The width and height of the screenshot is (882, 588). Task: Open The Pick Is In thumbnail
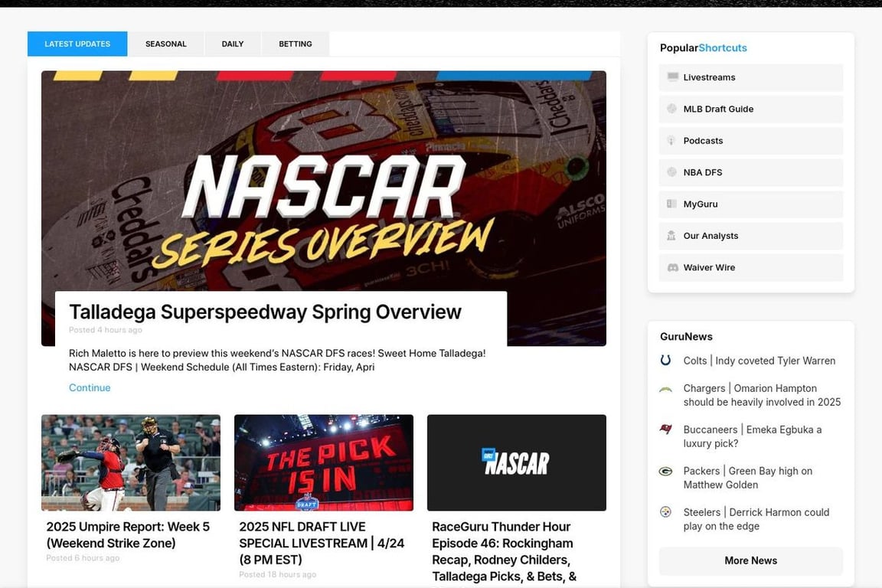pyautogui.click(x=323, y=462)
